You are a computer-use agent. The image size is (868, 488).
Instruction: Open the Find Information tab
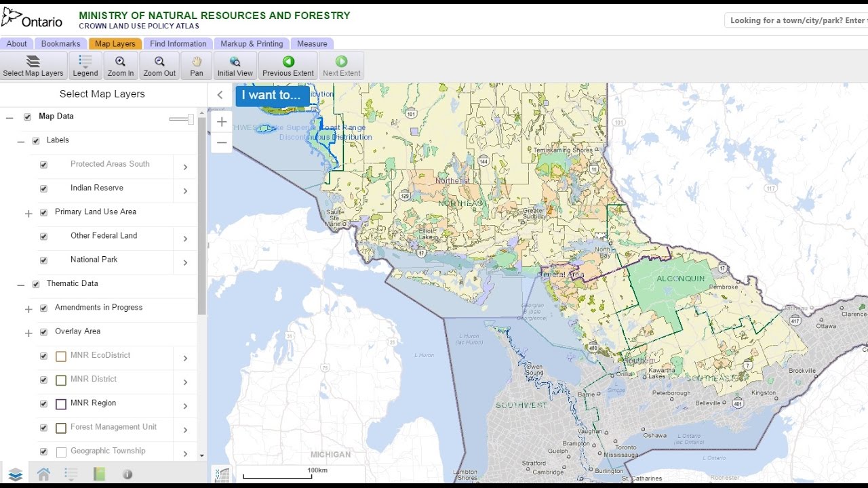(x=178, y=43)
